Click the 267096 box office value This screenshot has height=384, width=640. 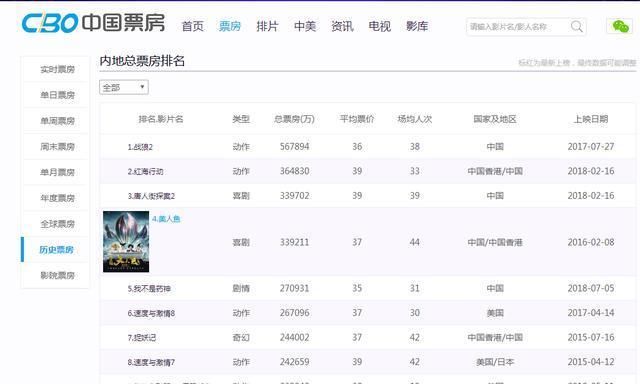(294, 313)
